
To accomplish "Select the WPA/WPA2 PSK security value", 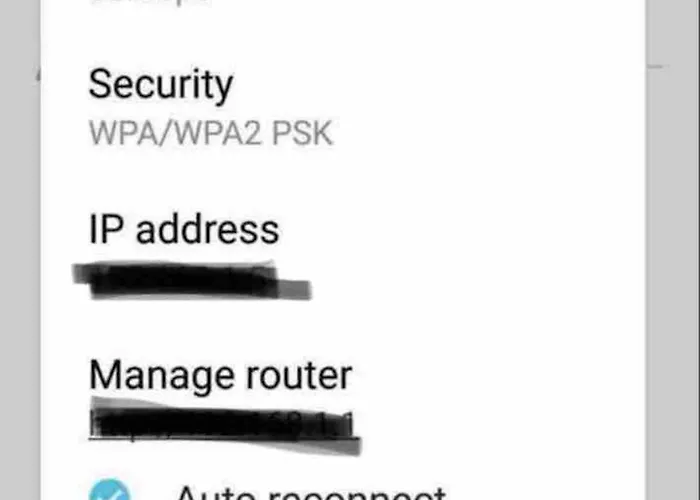I will [x=211, y=133].
